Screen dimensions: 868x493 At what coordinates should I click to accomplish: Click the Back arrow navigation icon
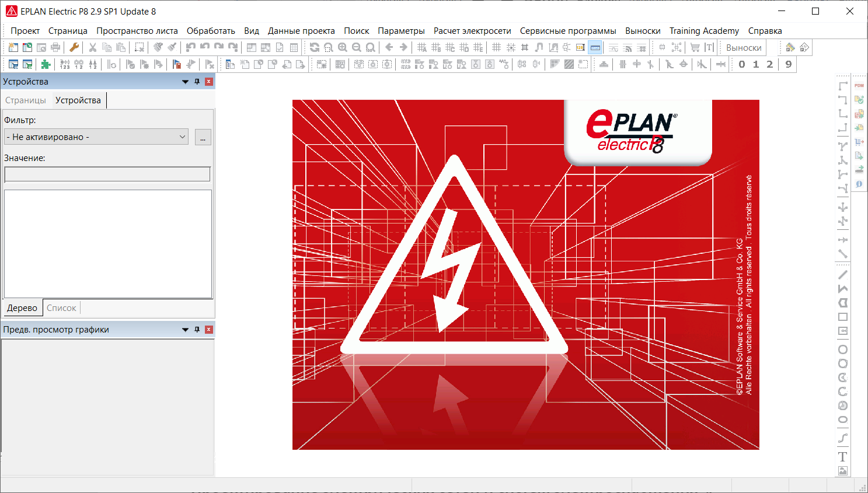(389, 48)
